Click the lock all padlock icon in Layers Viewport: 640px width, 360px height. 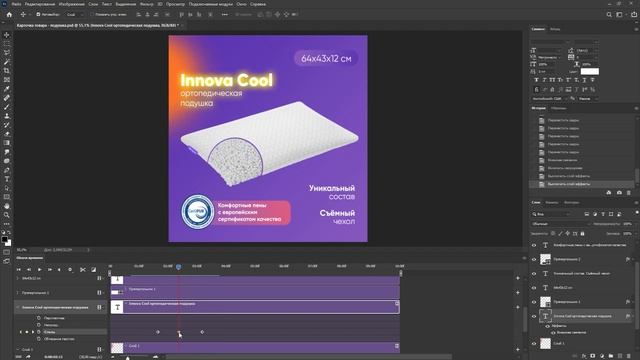point(582,233)
